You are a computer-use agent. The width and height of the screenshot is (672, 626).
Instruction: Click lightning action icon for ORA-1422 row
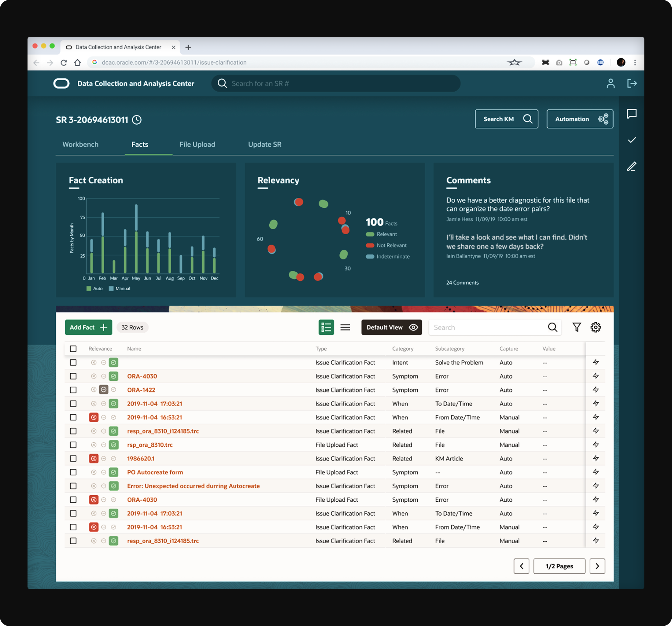coord(596,390)
